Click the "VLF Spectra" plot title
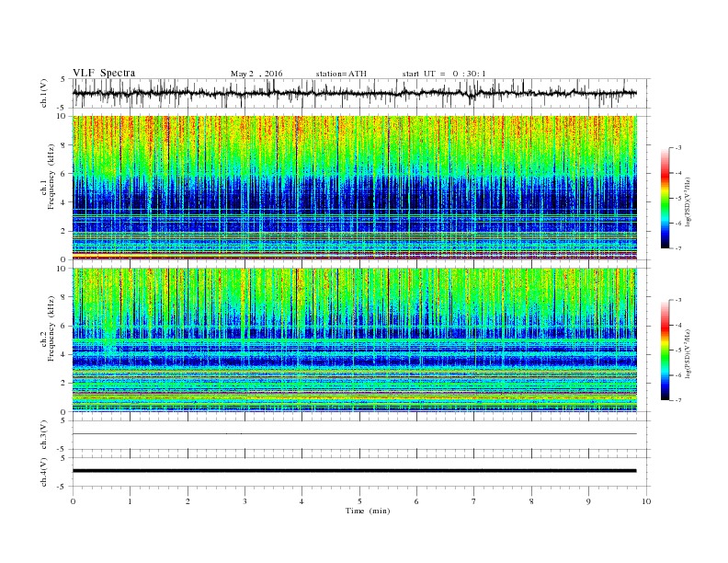The image size is (728, 563). 104,73
